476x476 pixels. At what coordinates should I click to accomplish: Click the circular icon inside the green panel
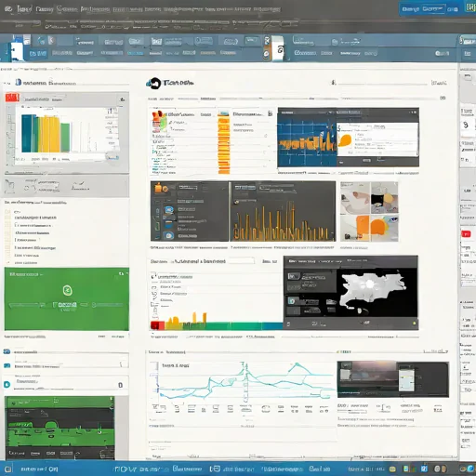[x=67, y=290]
